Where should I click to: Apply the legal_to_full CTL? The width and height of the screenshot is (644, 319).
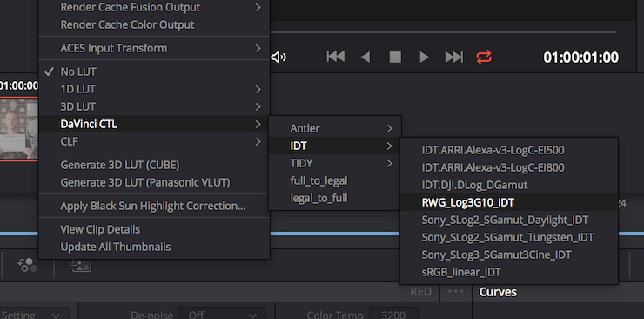(x=335, y=198)
